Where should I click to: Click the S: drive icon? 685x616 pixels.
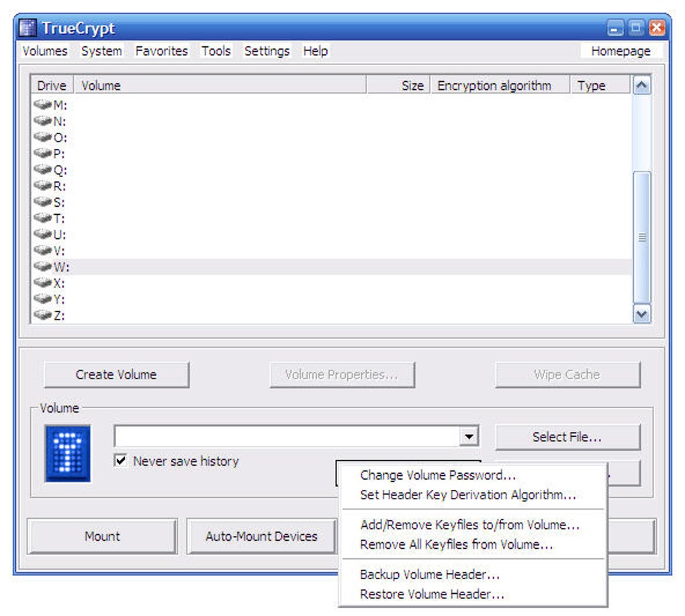42,201
